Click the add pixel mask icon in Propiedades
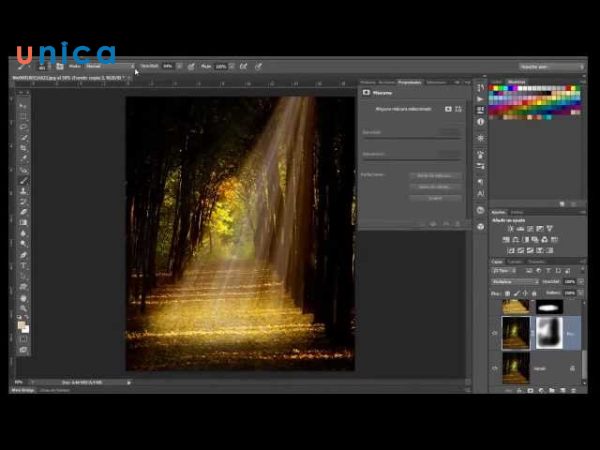Viewport: 600px width, 450px height. 447,108
